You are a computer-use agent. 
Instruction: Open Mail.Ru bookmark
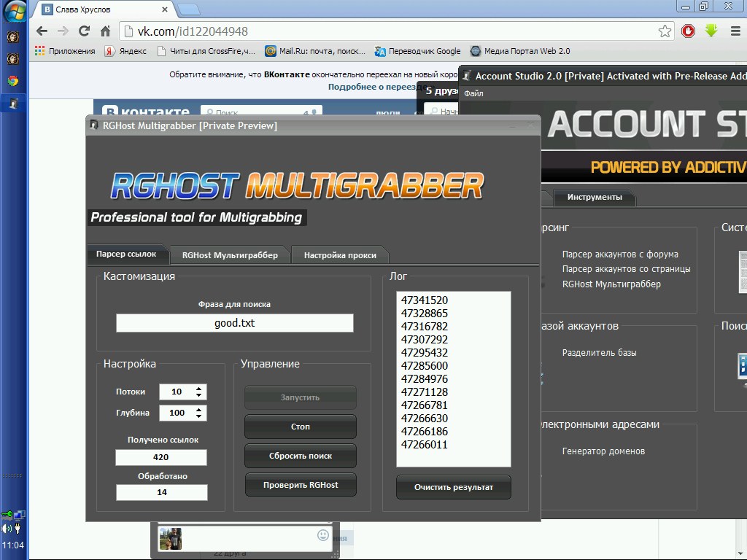[315, 51]
